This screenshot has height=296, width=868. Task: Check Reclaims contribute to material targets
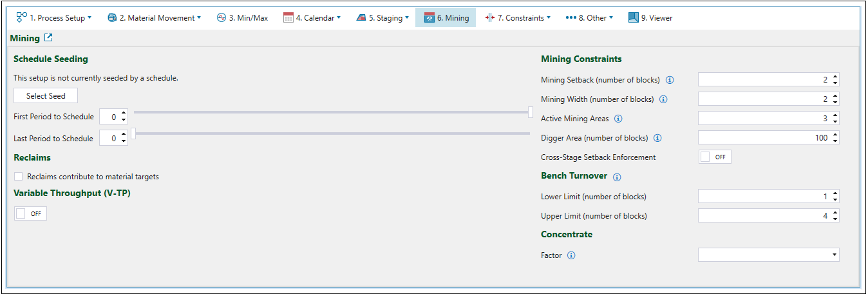19,177
